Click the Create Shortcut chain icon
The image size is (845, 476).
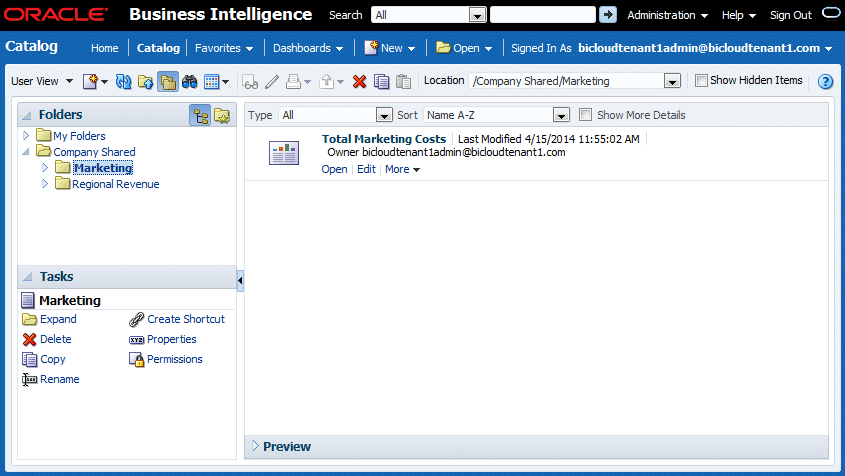point(136,319)
